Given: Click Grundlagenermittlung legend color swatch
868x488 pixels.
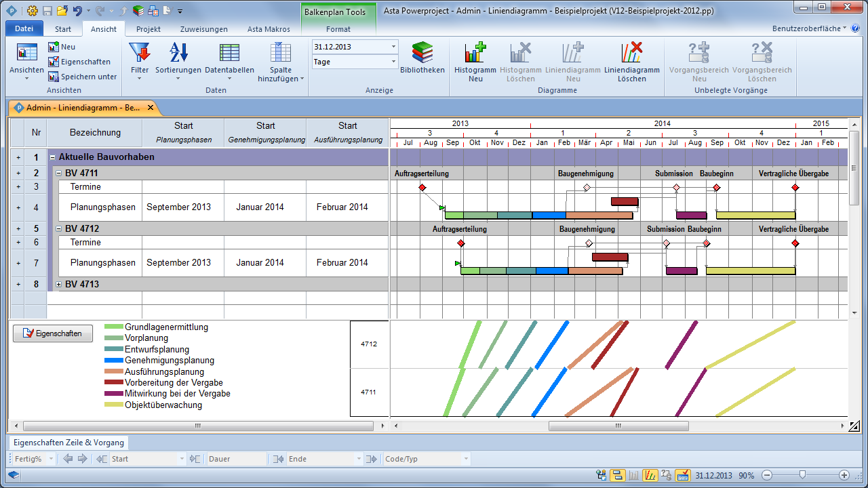Looking at the screenshot, I should pyautogui.click(x=113, y=327).
